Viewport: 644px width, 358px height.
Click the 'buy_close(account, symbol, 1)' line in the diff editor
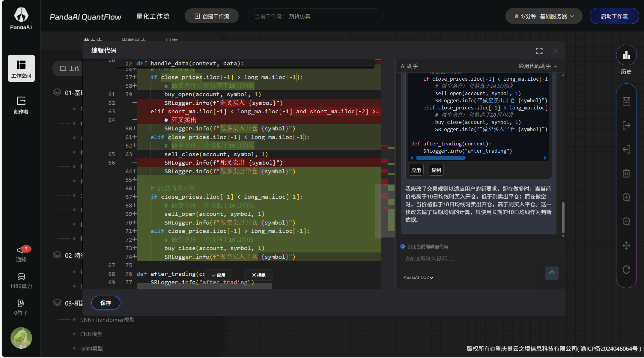[x=214, y=248]
